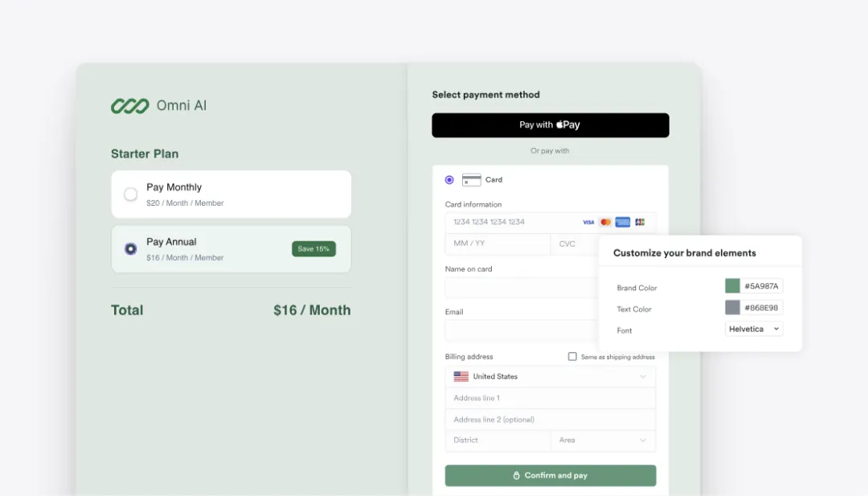Click the United States flag icon

click(461, 376)
